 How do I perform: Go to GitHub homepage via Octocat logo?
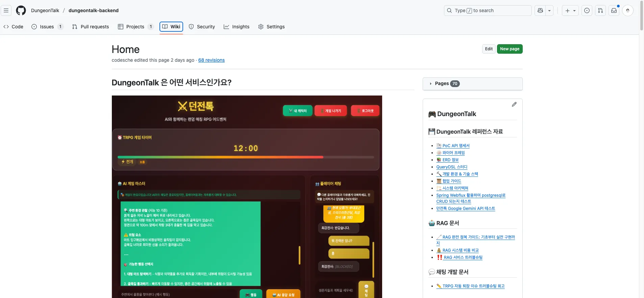(x=21, y=10)
